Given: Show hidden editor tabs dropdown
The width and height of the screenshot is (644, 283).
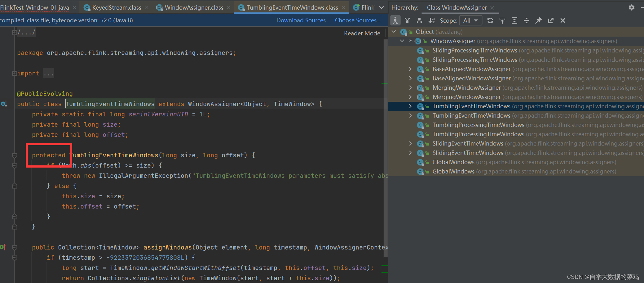Looking at the screenshot, I should point(382,7).
